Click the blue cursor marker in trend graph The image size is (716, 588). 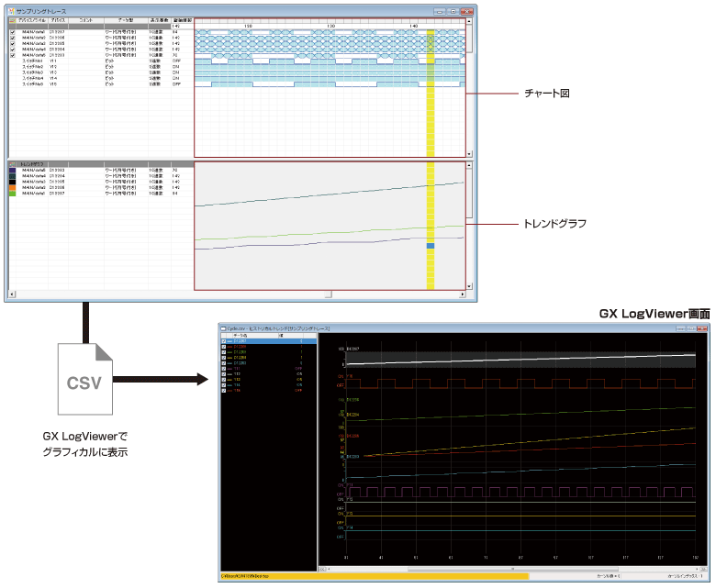pos(431,246)
